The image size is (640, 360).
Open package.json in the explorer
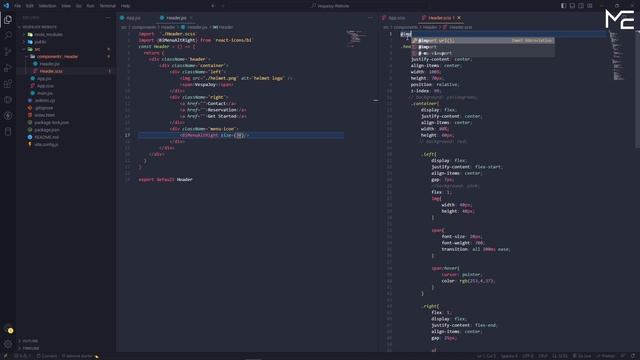click(x=47, y=130)
